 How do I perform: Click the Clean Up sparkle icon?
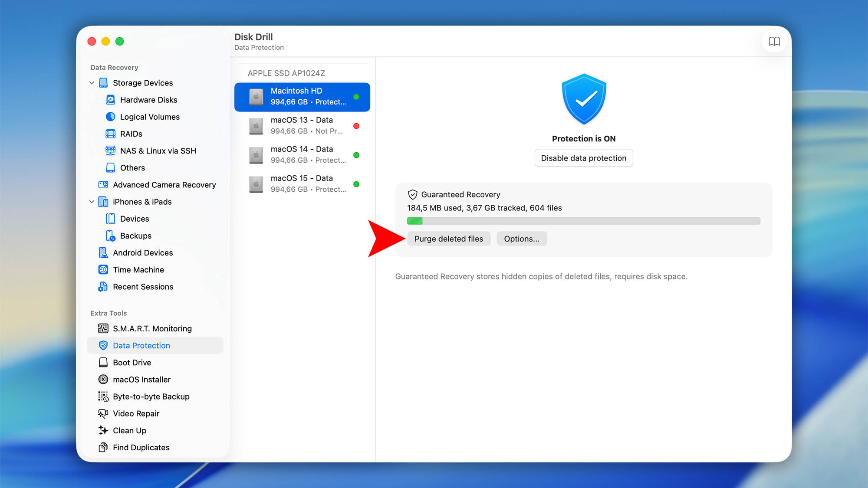point(103,430)
